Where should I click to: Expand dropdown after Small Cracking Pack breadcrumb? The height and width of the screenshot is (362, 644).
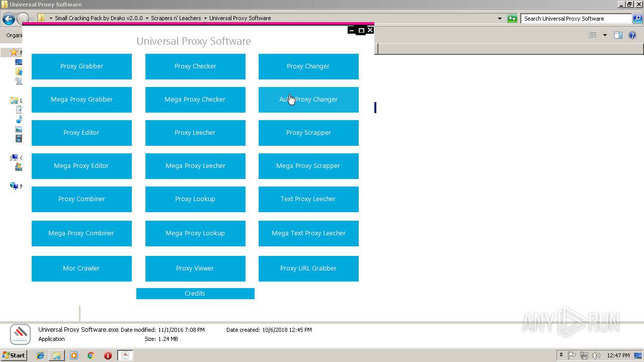pos(147,18)
